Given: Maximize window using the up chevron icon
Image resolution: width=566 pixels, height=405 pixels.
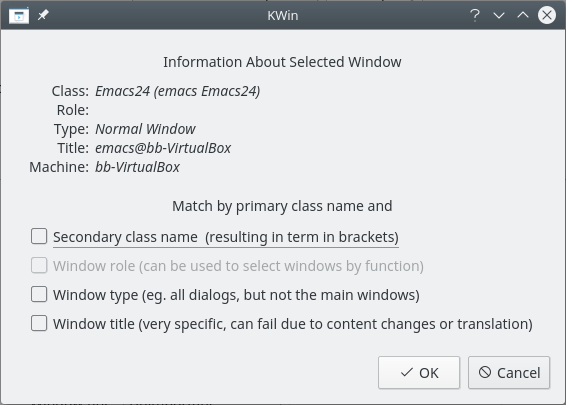Looking at the screenshot, I should 523,15.
